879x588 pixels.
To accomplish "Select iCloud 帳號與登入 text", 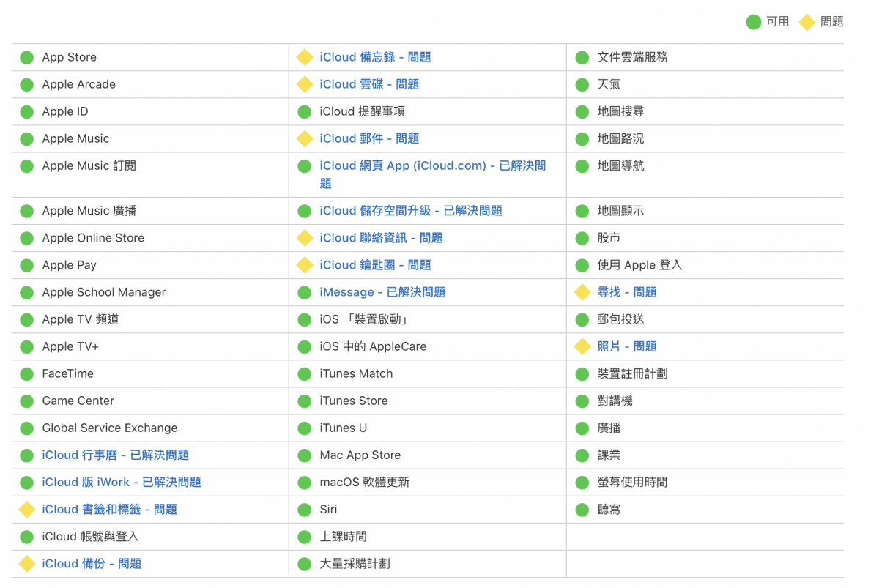I will click(90, 536).
